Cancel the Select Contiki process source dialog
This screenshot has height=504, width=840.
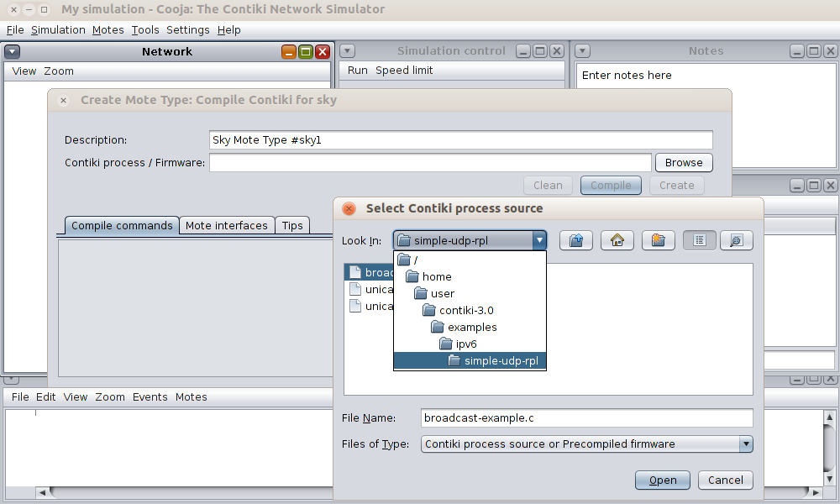(726, 480)
